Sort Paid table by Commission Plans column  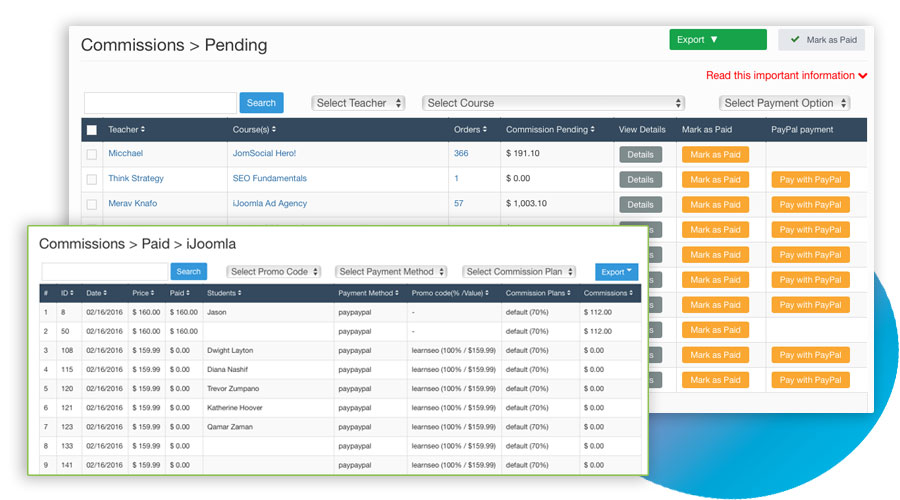coord(538,293)
